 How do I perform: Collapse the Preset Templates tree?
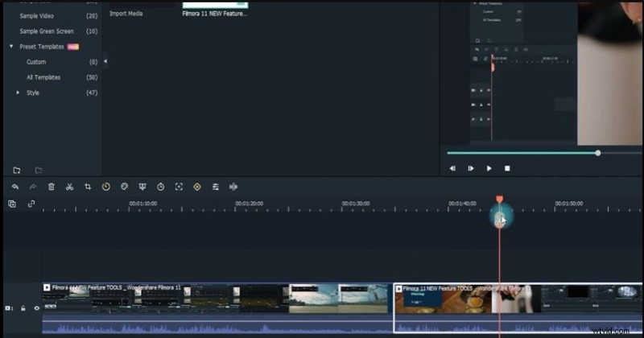click(11, 47)
